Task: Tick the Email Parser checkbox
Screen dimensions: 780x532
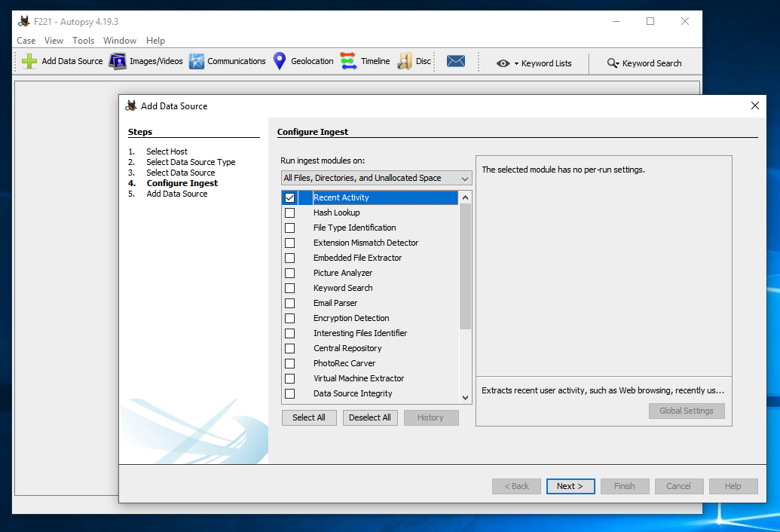Action: pos(290,303)
